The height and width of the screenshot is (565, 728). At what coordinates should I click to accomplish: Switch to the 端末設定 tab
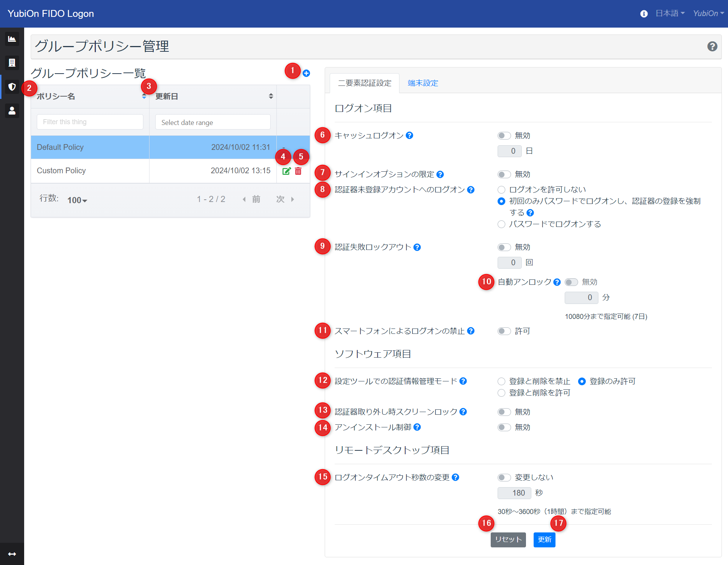click(x=422, y=83)
